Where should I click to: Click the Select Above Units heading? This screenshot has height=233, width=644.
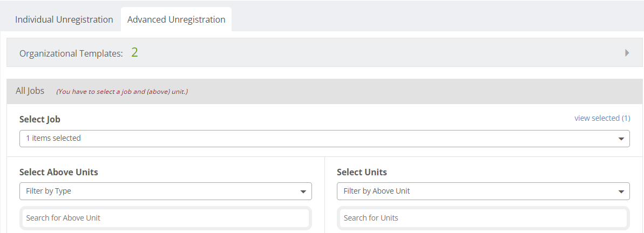point(59,172)
